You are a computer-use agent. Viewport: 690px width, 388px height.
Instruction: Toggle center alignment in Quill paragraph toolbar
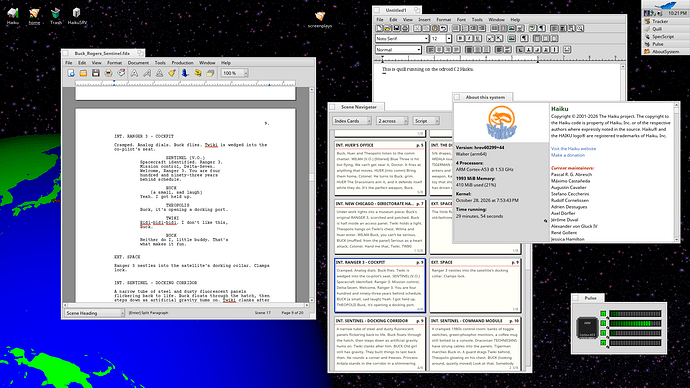click(439, 50)
